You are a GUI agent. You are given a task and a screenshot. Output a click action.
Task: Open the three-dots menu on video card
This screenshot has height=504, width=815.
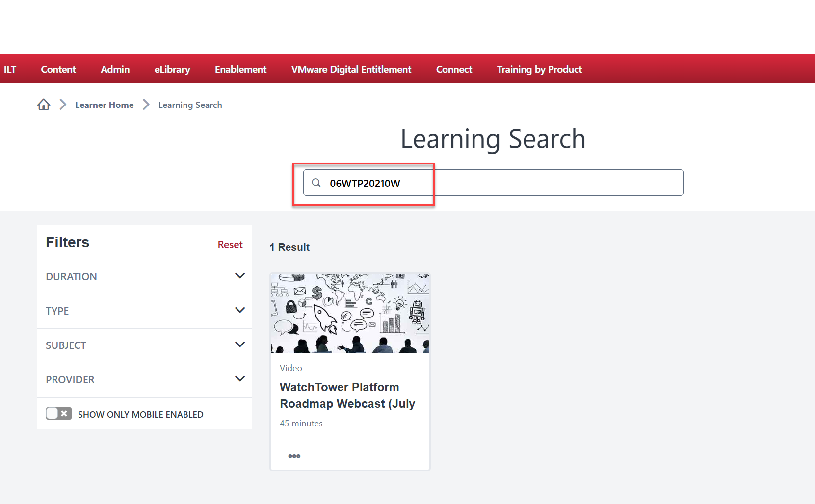(x=294, y=456)
